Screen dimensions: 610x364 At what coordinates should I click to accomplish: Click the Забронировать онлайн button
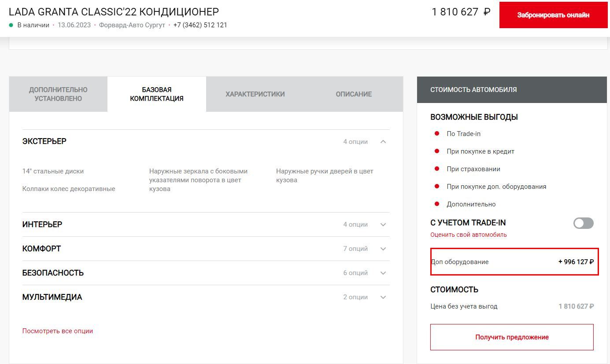pos(553,15)
